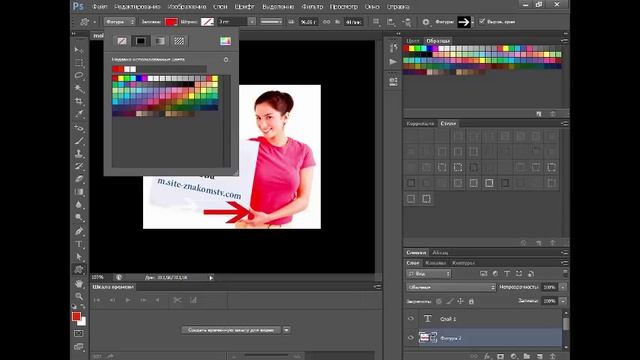
Task: Click create video timeline button
Action: [231, 330]
